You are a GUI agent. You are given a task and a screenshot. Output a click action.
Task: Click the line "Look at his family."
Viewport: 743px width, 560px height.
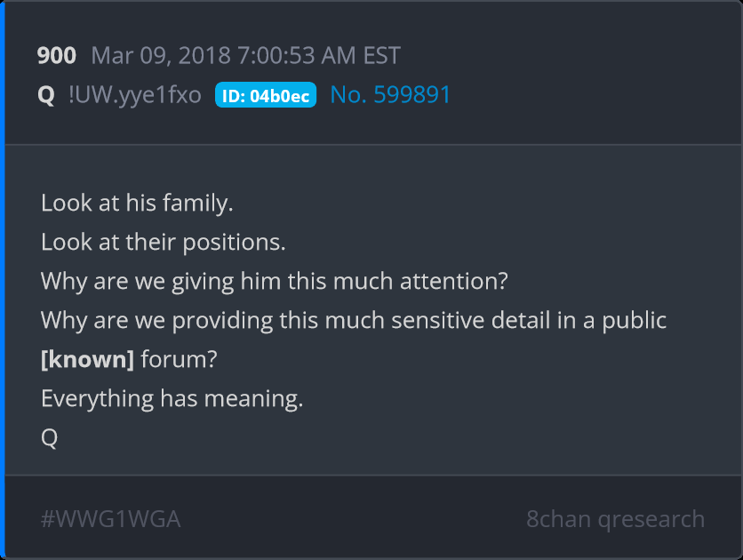click(137, 203)
